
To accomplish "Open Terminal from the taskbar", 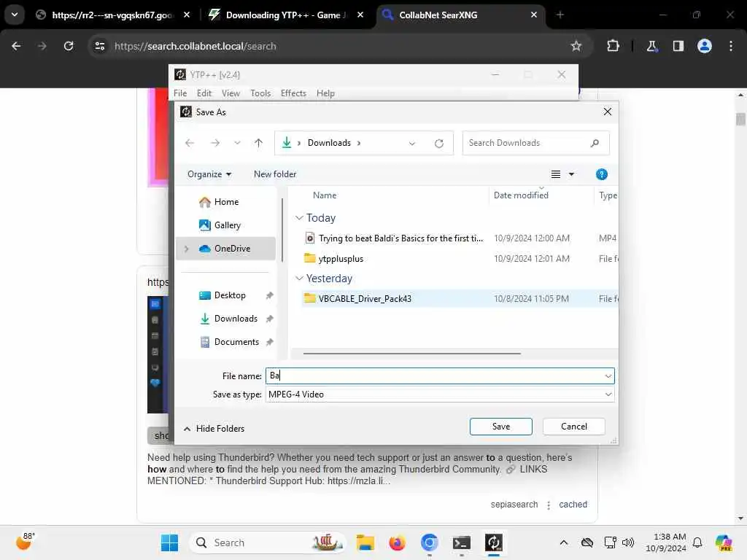I will (461, 542).
